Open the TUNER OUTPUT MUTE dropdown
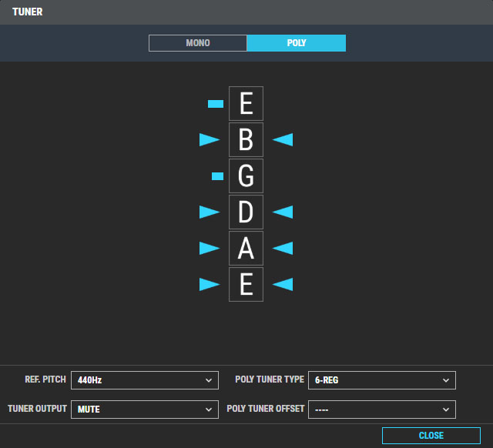 coord(145,410)
